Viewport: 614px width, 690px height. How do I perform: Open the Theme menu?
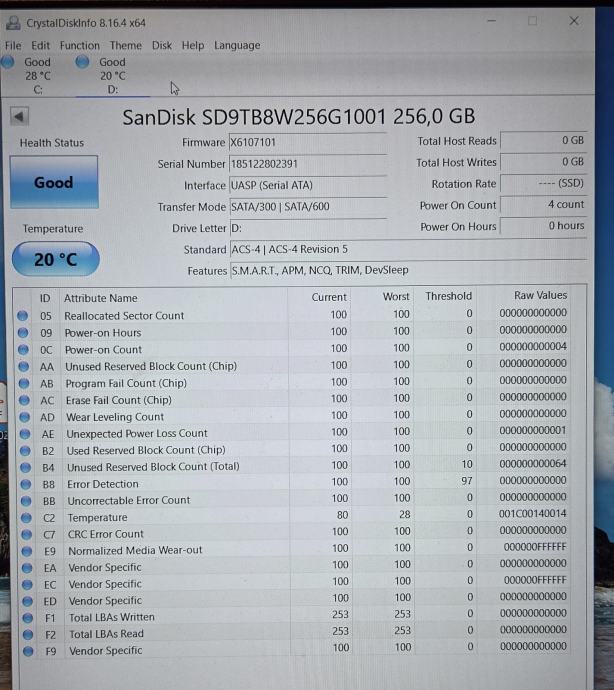[126, 45]
